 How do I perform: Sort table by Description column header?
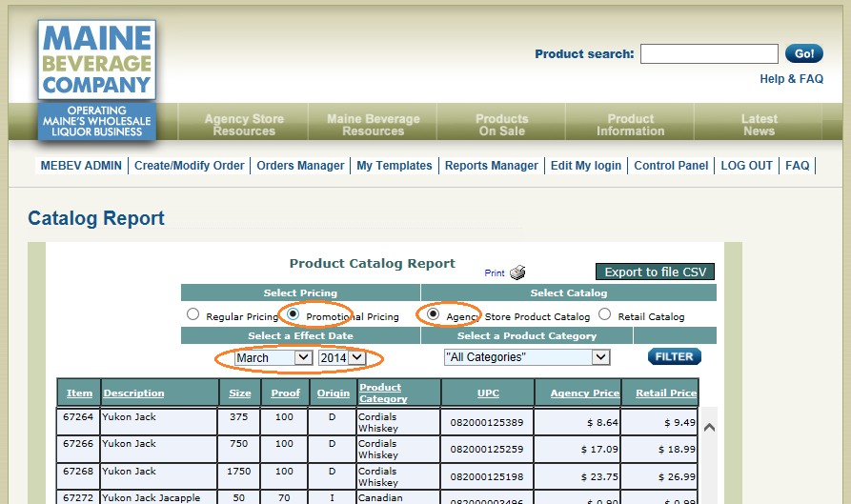pyautogui.click(x=133, y=393)
